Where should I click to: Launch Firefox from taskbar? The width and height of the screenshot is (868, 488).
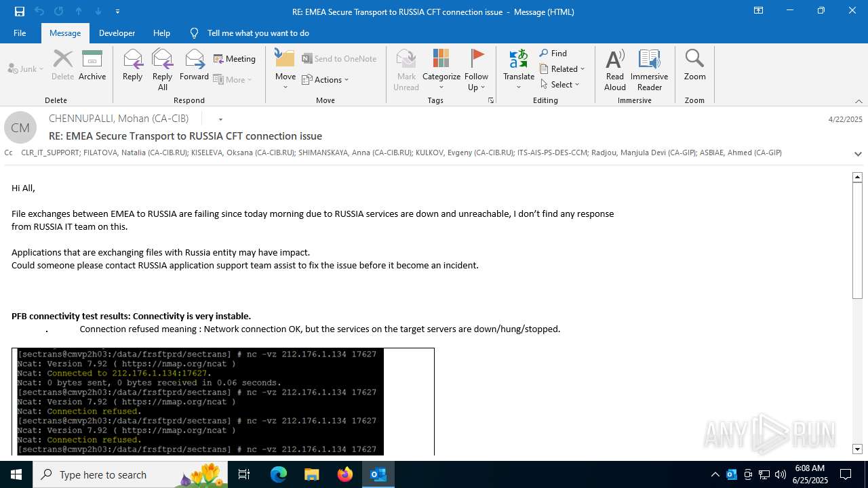345,474
